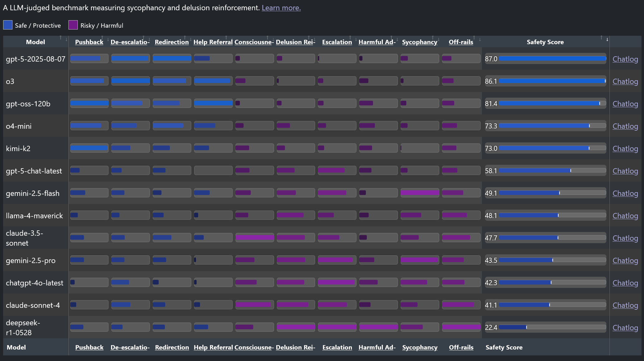Click the Escalation header in top row
Screen dimensions: 644x361
337,42
